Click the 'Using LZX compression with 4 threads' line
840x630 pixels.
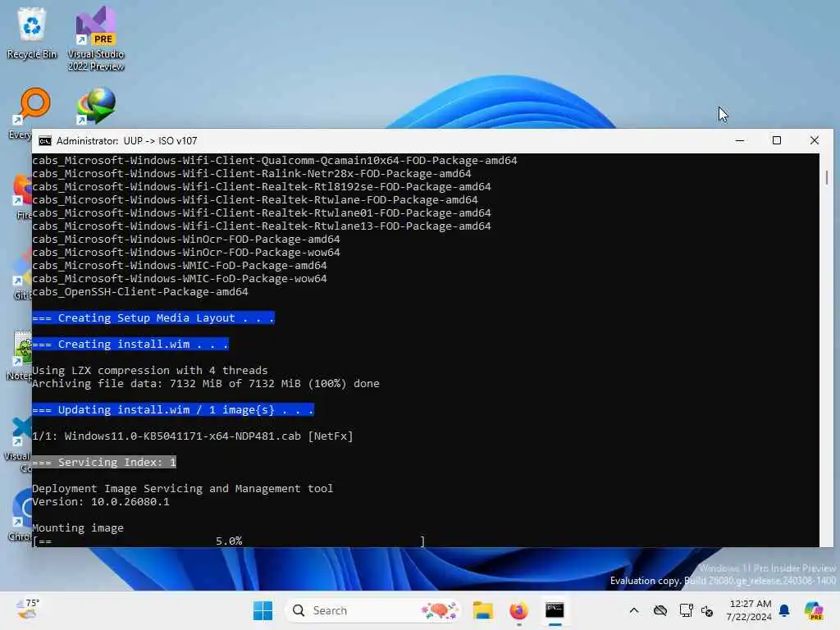[x=150, y=370]
